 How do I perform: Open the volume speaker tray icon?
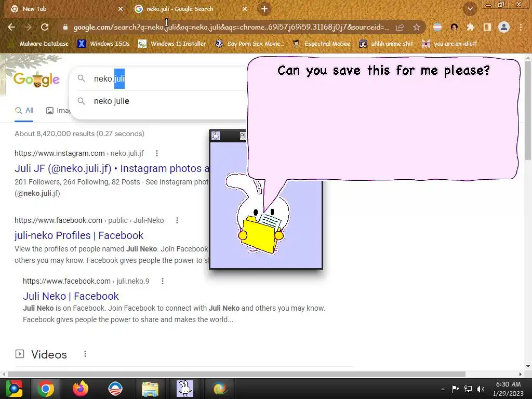[481, 389]
